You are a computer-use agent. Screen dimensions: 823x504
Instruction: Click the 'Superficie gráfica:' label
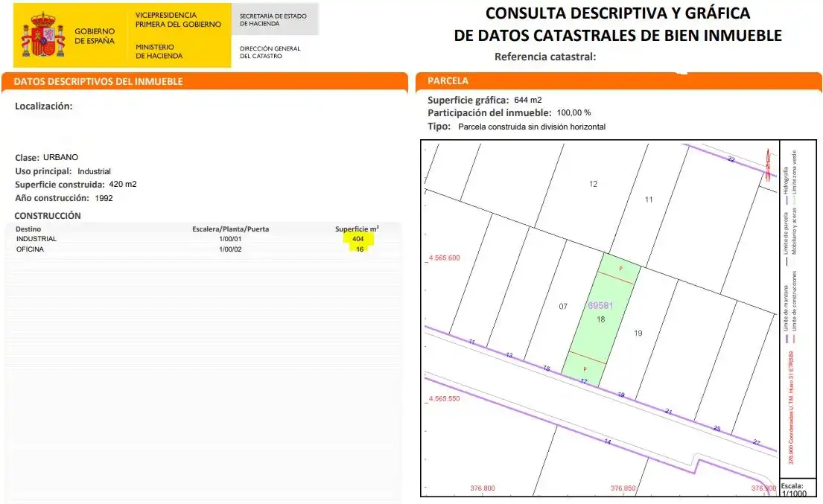pyautogui.click(x=468, y=101)
